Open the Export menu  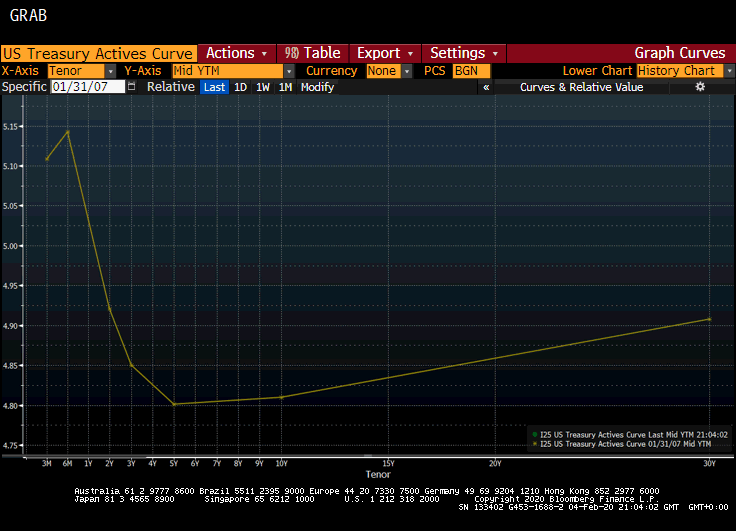tap(385, 53)
